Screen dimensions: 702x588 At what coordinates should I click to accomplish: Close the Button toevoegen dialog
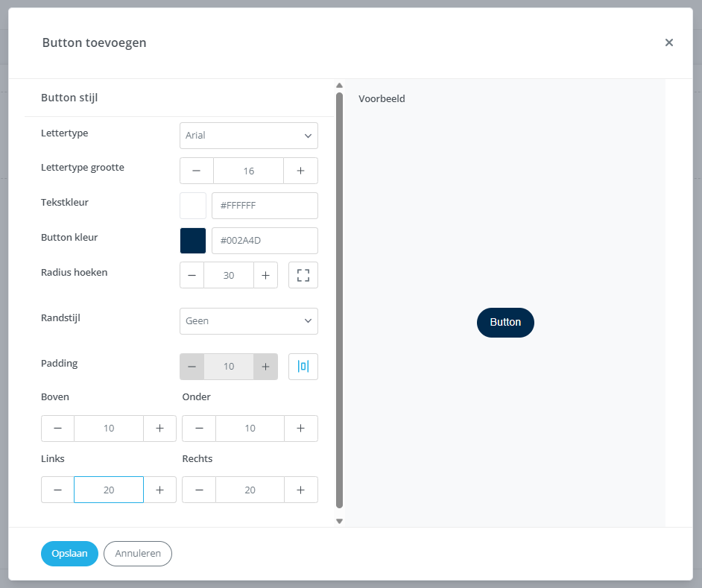(669, 42)
